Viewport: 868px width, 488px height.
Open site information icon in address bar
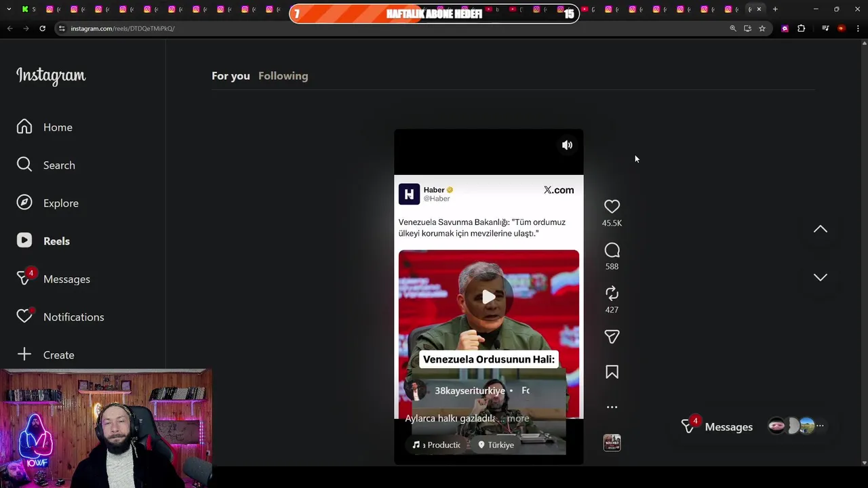click(62, 28)
